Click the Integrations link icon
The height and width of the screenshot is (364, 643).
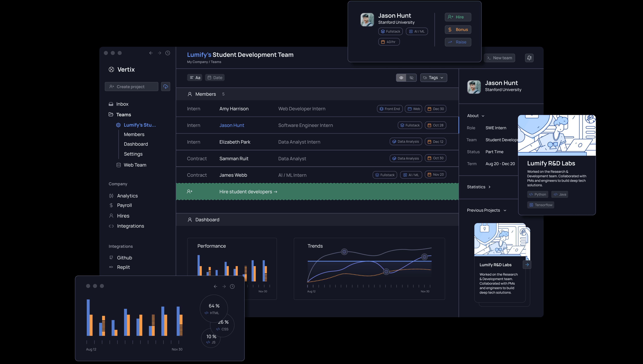click(111, 226)
